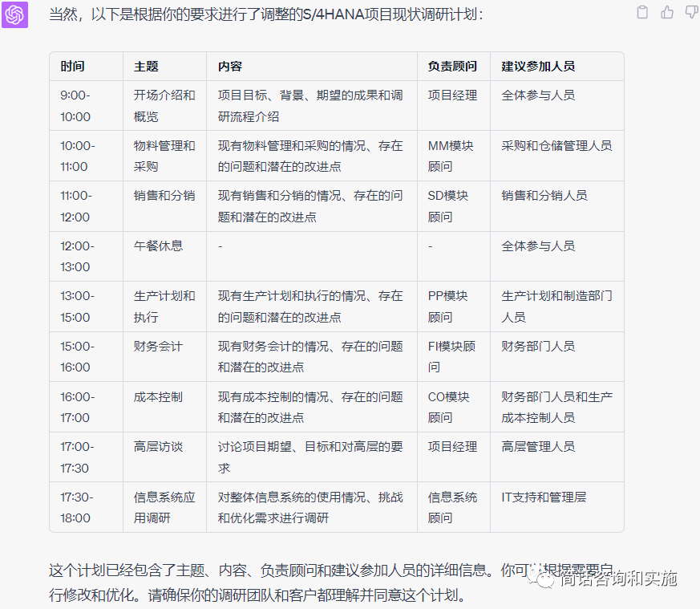Click the WeChat watermark logo icon
This screenshot has width=700, height=609.
[544, 580]
